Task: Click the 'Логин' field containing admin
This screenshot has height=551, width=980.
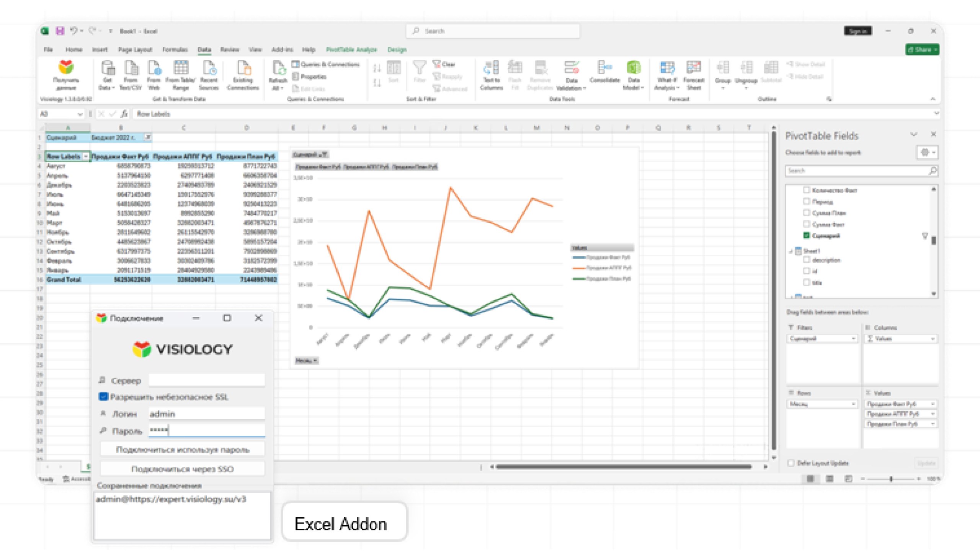Action: pyautogui.click(x=207, y=414)
